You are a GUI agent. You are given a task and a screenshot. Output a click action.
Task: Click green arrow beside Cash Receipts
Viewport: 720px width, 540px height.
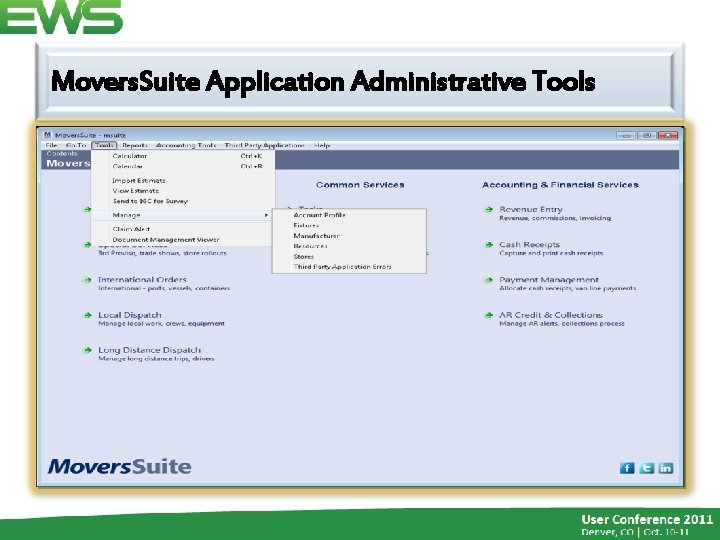(x=489, y=245)
